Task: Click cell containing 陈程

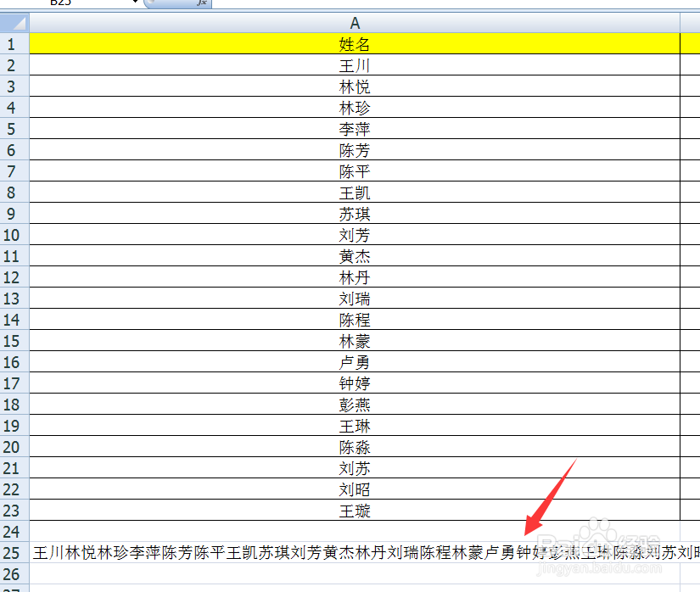Action: [355, 320]
